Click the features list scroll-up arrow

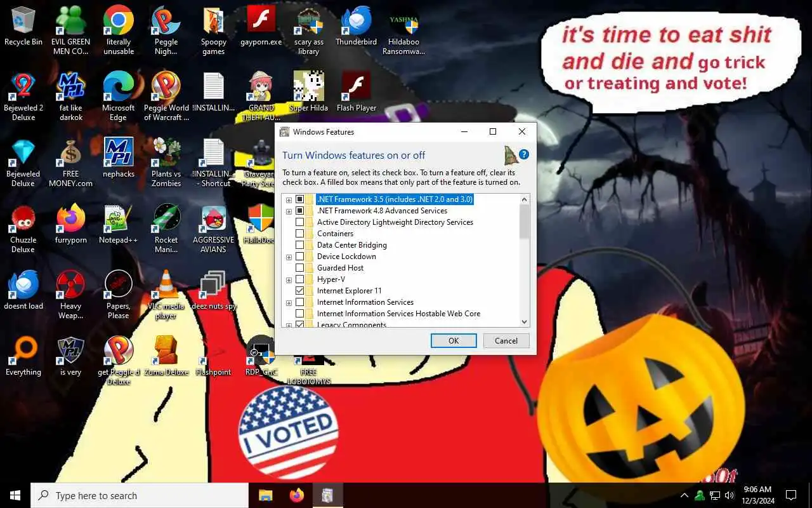tap(524, 199)
